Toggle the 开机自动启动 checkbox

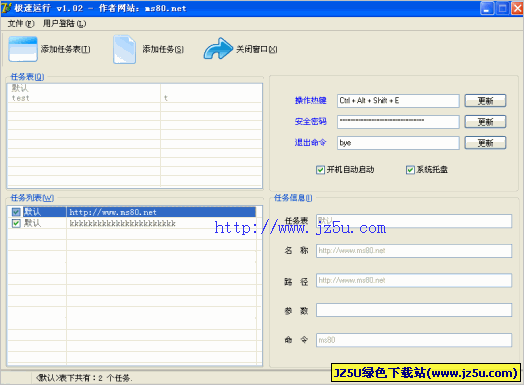click(320, 170)
